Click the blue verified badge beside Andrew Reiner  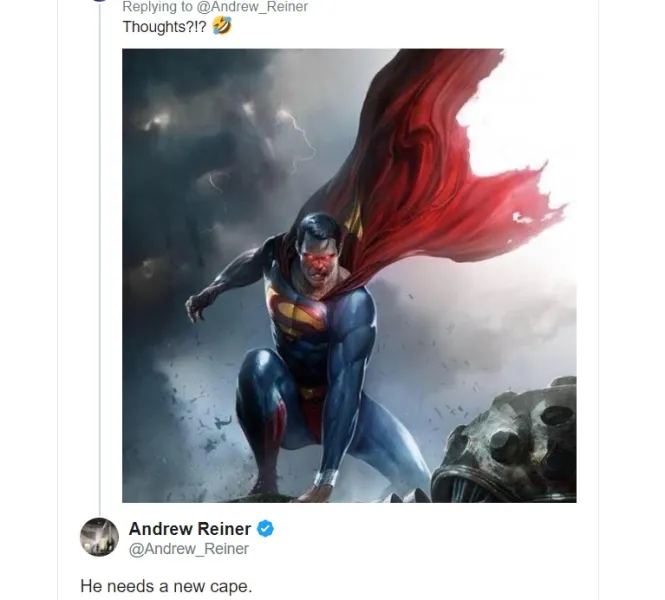(x=267, y=528)
